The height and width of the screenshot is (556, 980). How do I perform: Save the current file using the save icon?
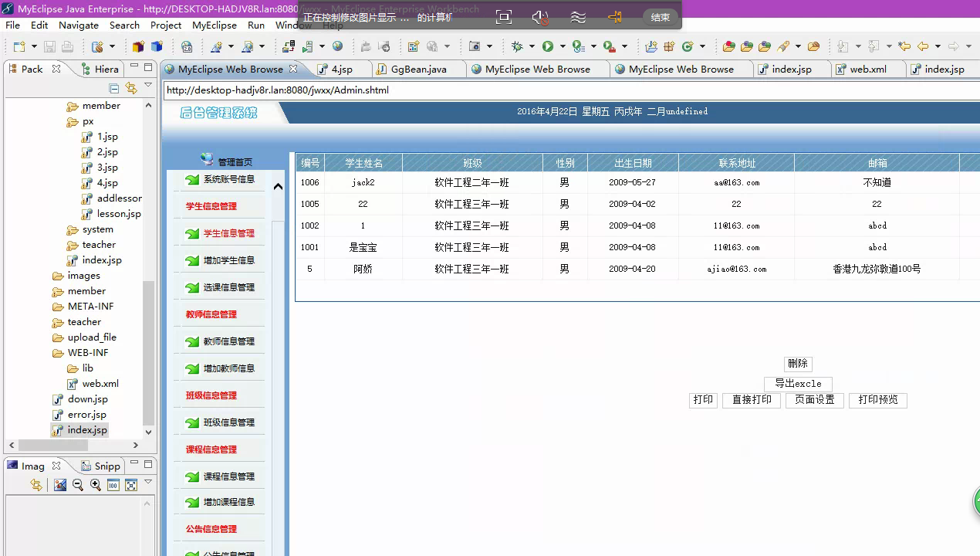[x=50, y=46]
